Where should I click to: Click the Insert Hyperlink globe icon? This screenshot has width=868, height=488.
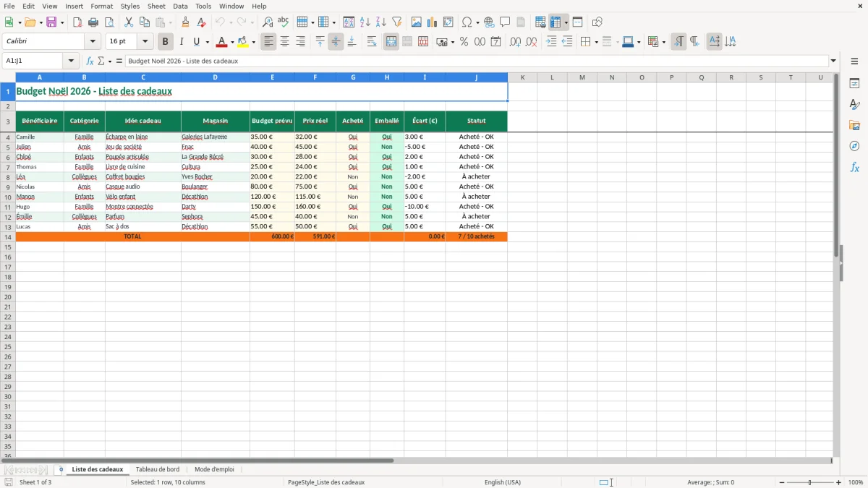(x=489, y=22)
